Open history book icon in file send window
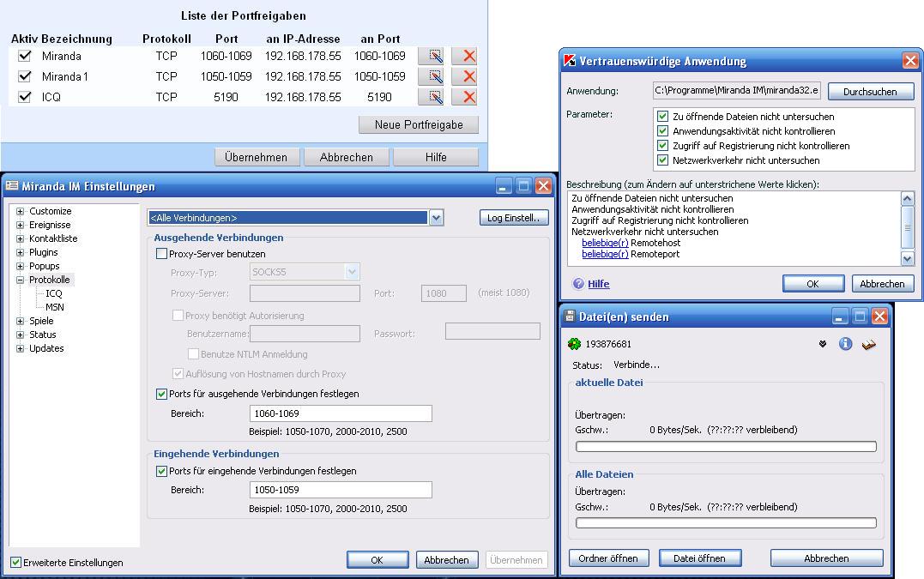This screenshot has width=924, height=579. (868, 345)
